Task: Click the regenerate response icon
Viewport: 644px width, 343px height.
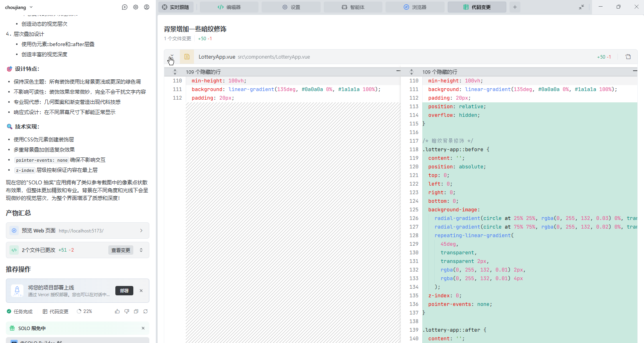Action: point(145,311)
